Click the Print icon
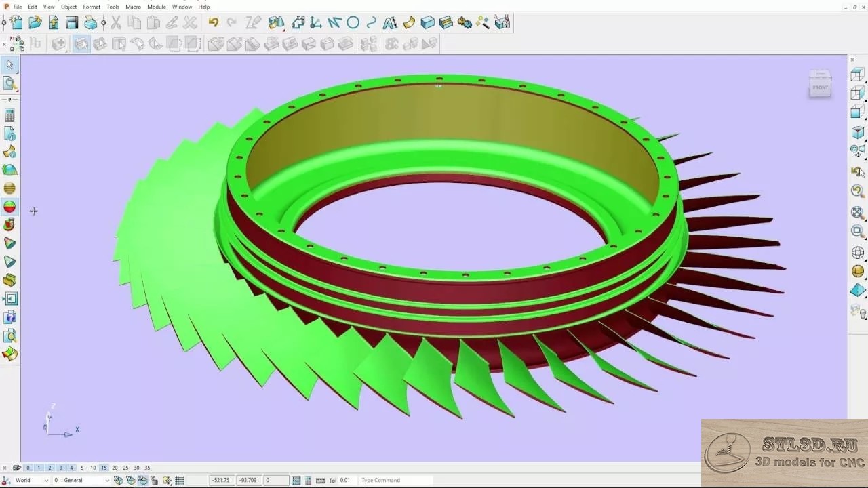This screenshot has width=868, height=488. (90, 23)
